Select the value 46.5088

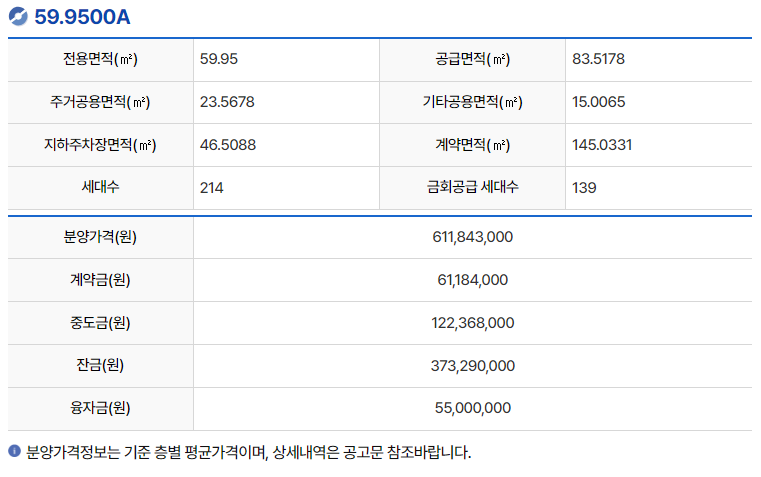point(228,145)
